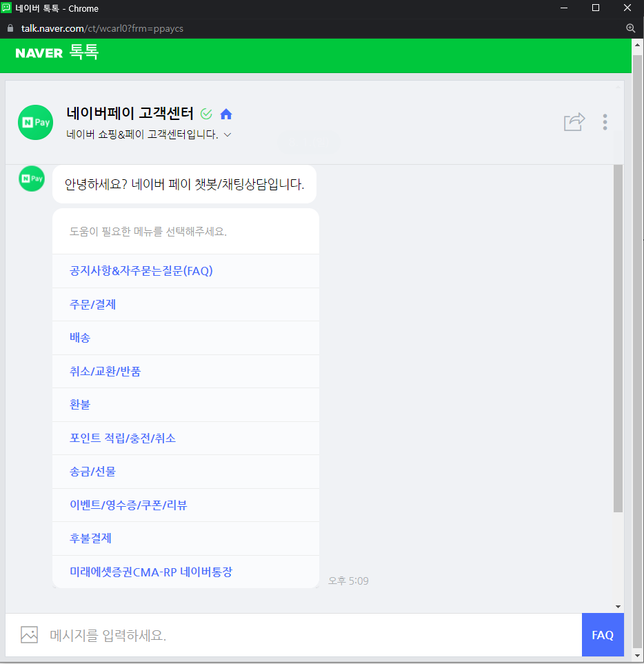
Task: Open Chrome zoom magnifier icon in address bar
Action: point(630,28)
